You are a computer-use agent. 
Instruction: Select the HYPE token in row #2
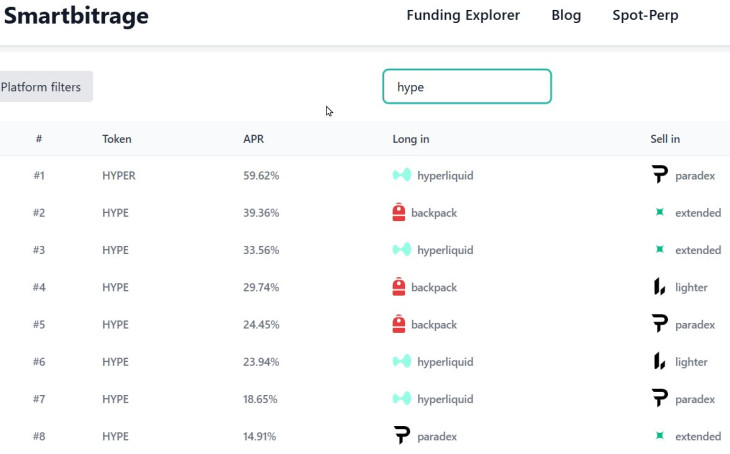tap(115, 213)
